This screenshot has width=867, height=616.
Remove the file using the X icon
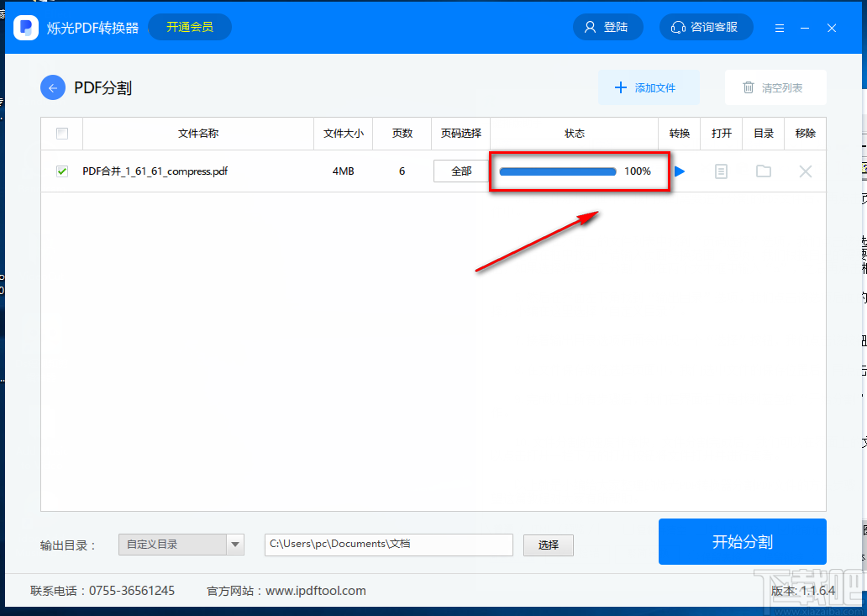click(805, 171)
